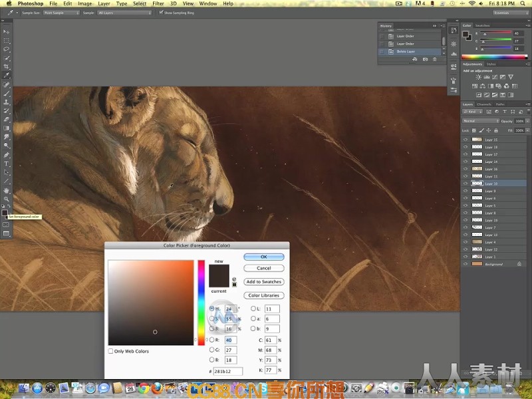Select the Healing Brush tool
The height and width of the screenshot is (399, 532).
6,84
